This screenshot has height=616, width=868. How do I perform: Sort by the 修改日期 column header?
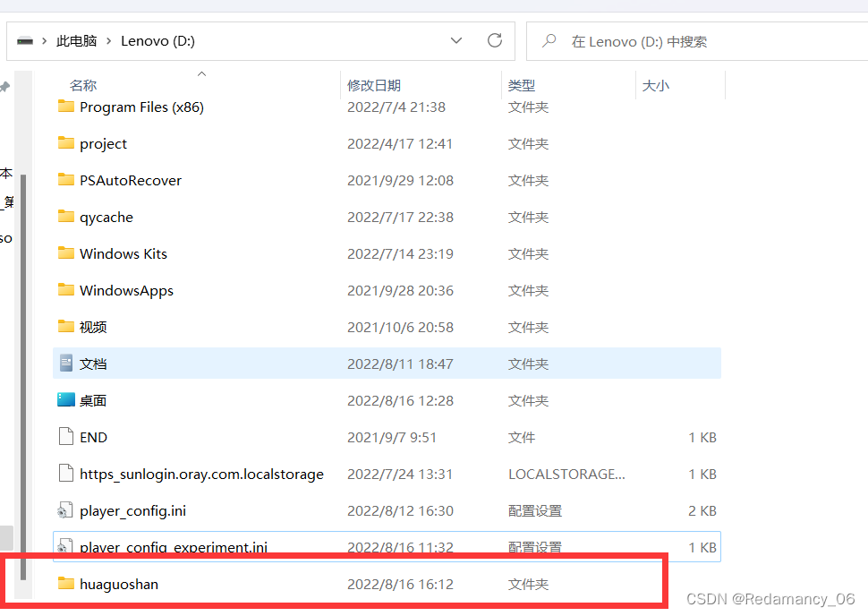[x=374, y=85]
